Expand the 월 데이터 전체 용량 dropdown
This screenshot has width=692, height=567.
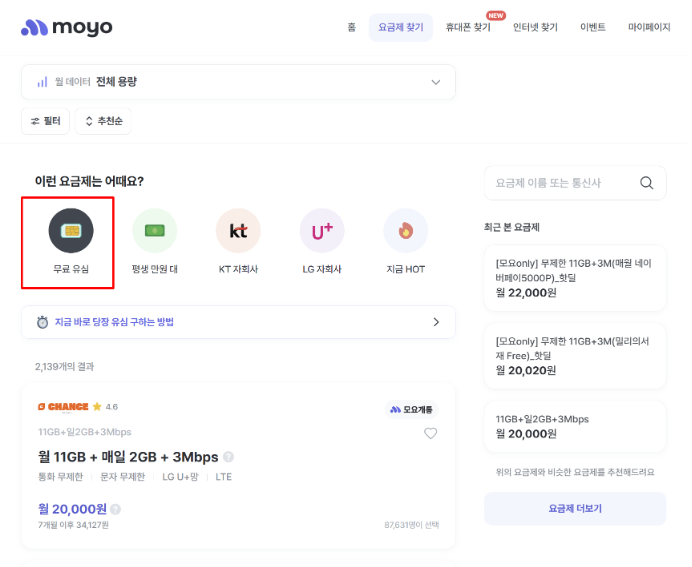[x=238, y=82]
